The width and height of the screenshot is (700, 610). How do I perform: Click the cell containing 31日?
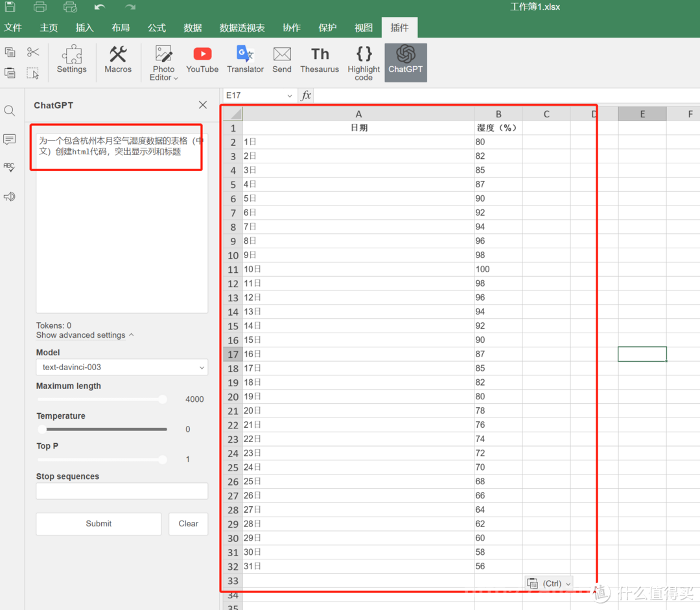[358, 566]
